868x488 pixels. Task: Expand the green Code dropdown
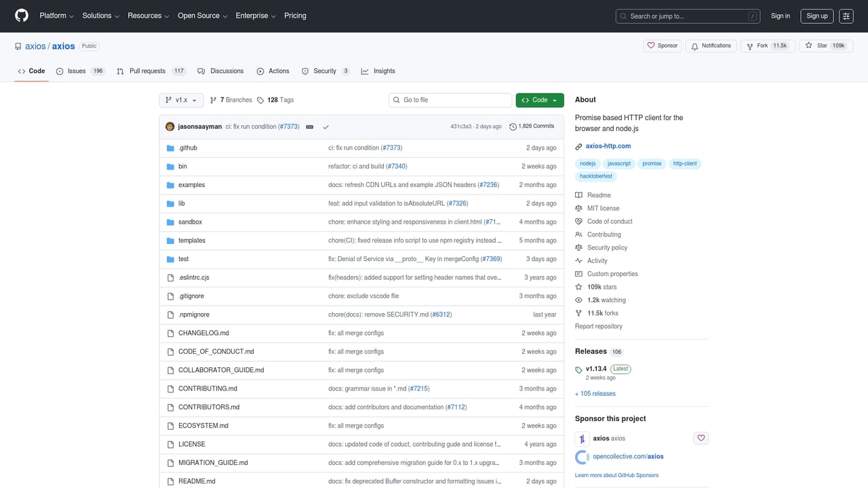tap(539, 100)
